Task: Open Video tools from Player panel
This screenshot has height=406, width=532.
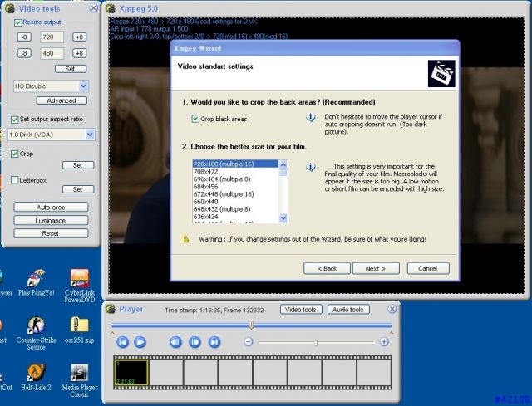Action: (x=301, y=310)
